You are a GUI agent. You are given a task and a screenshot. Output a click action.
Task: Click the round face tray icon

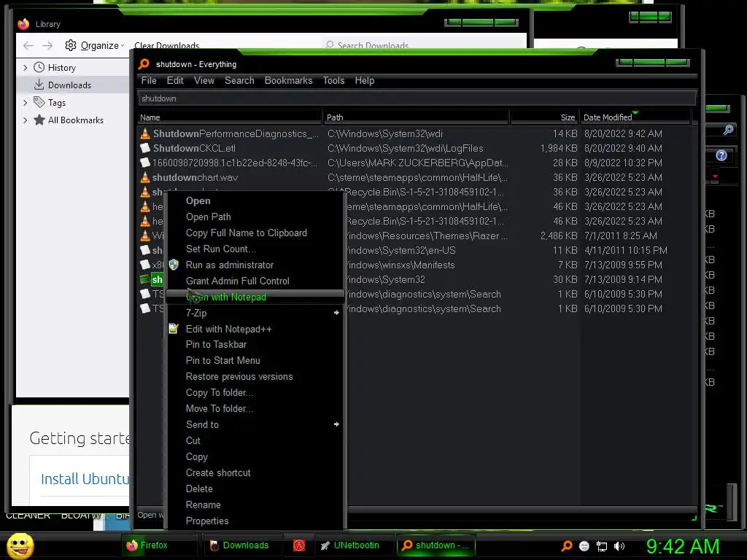click(x=584, y=545)
